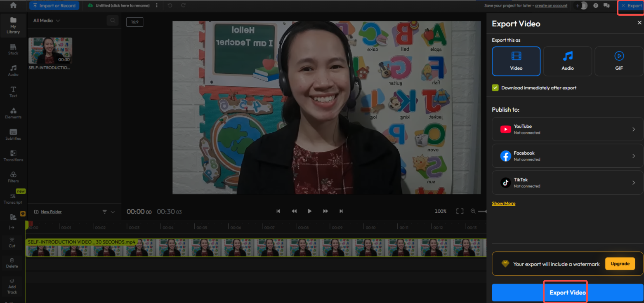Viewport: 644px width, 303px height.
Task: Switch export type to Audio
Action: [567, 61]
